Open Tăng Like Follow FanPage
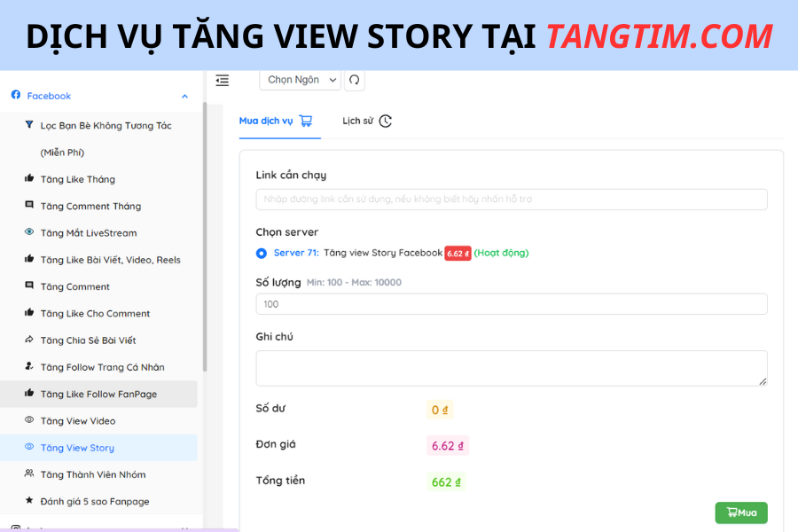The width and height of the screenshot is (798, 532). tap(98, 394)
